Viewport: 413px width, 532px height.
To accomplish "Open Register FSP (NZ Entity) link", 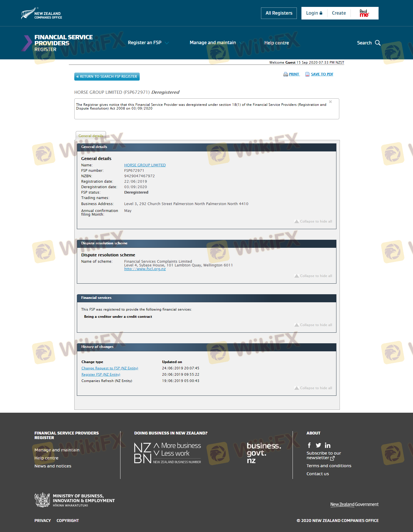I will tap(101, 375).
